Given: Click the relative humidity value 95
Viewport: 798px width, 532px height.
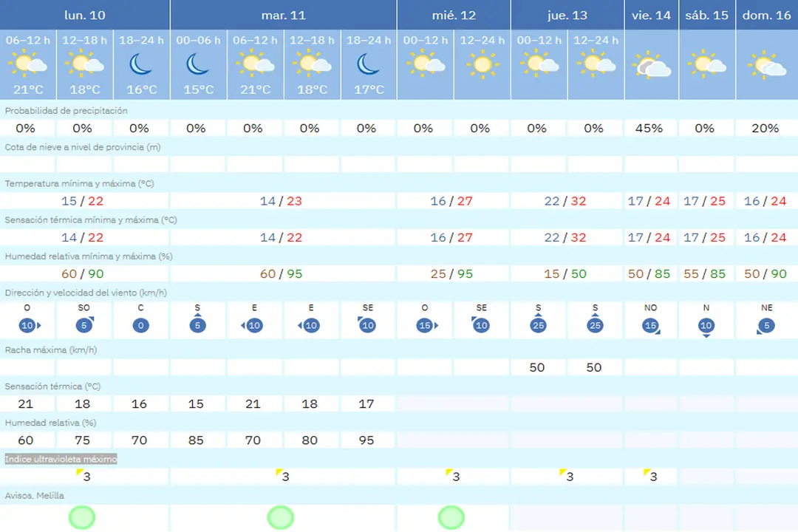Looking at the screenshot, I should (x=366, y=440).
